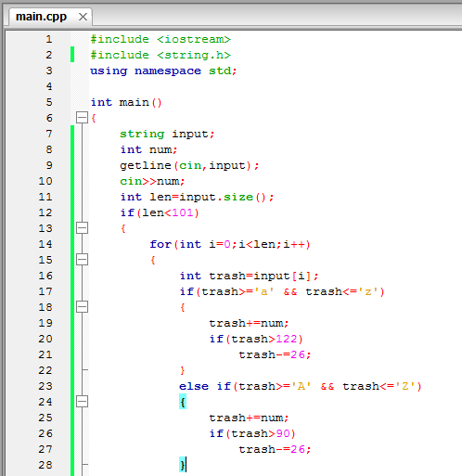Click line number 12 in the gutter

point(45,212)
